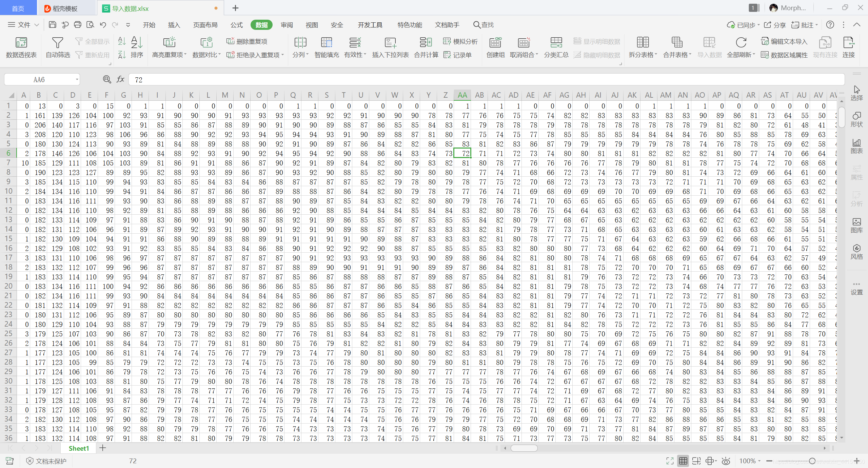Click the save icon in quick toolbar
Screen dimensions: 868x468
pyautogui.click(x=53, y=25)
